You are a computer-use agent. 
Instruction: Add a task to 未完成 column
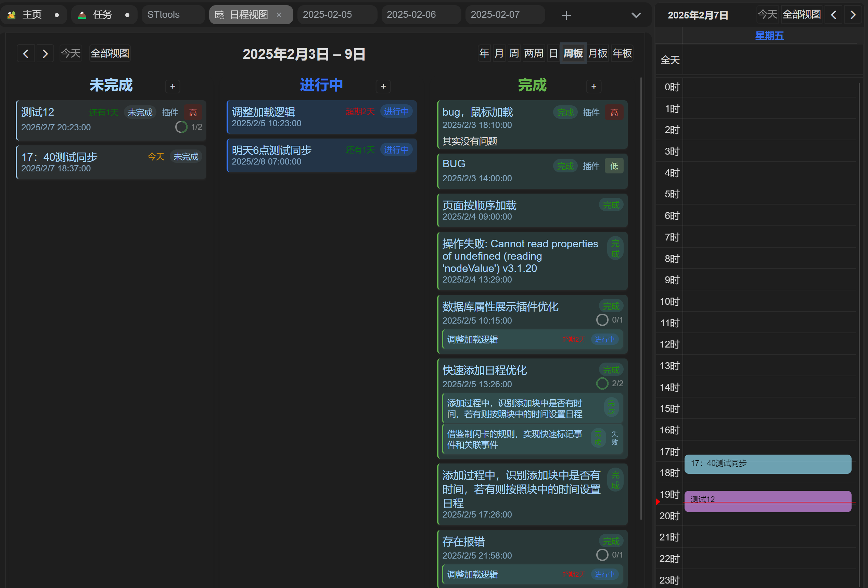point(173,87)
